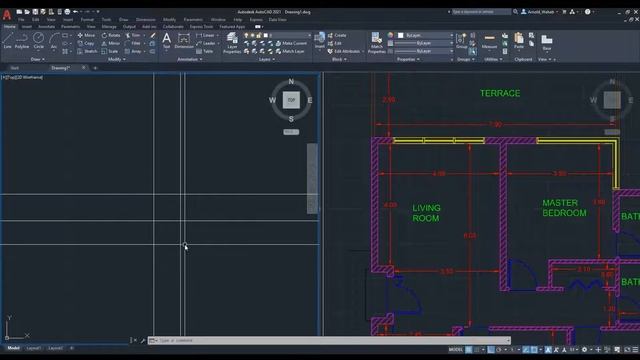
Task: Select the Line tool
Action: tap(7, 41)
